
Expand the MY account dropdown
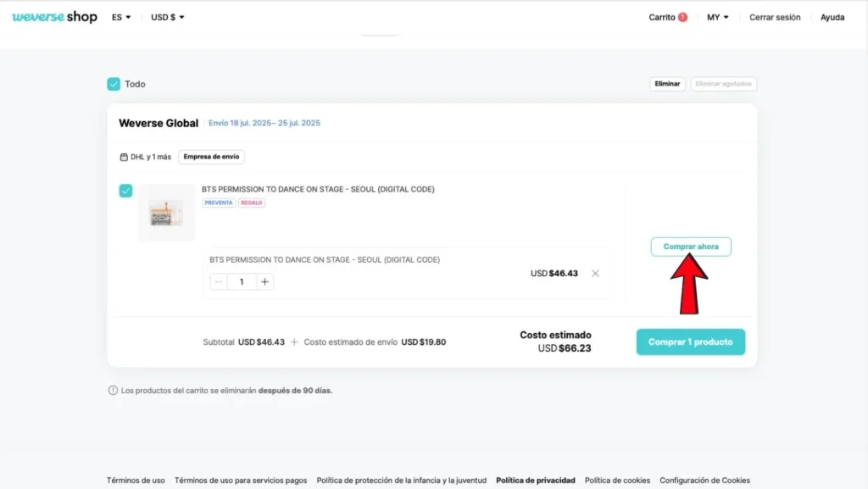[717, 17]
